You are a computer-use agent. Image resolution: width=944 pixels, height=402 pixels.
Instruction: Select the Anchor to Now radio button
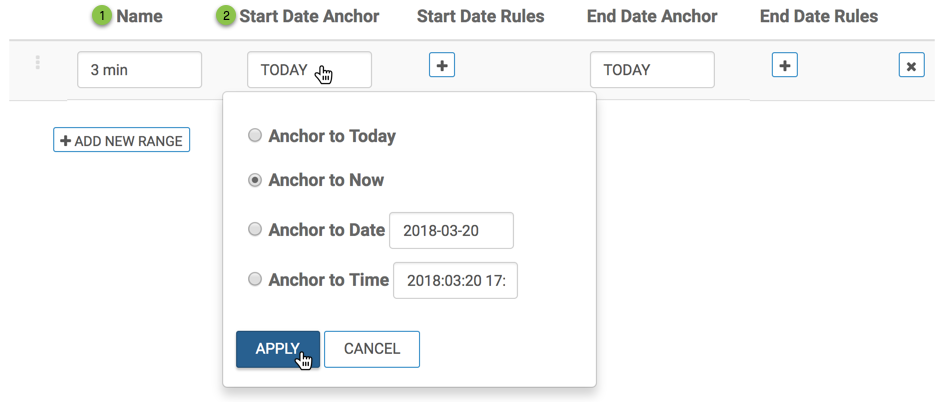coord(256,181)
